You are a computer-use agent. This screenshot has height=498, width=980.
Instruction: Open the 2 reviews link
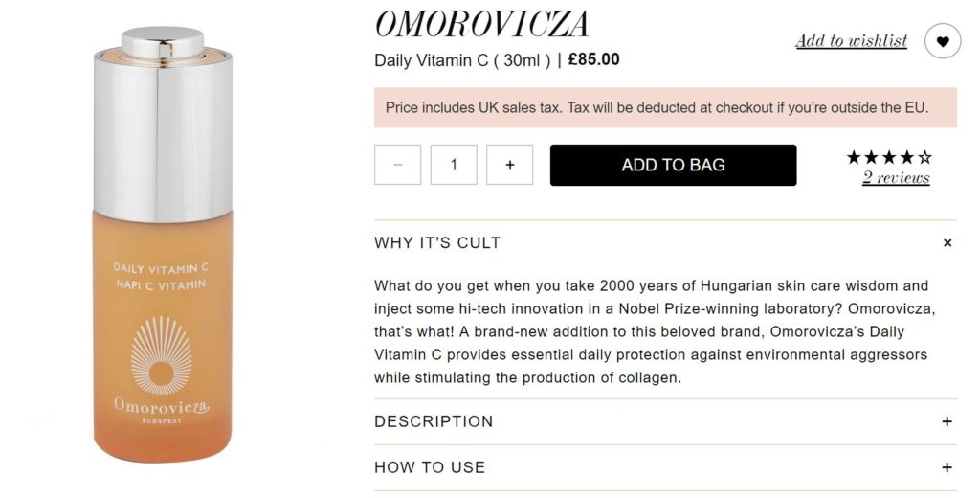click(896, 177)
